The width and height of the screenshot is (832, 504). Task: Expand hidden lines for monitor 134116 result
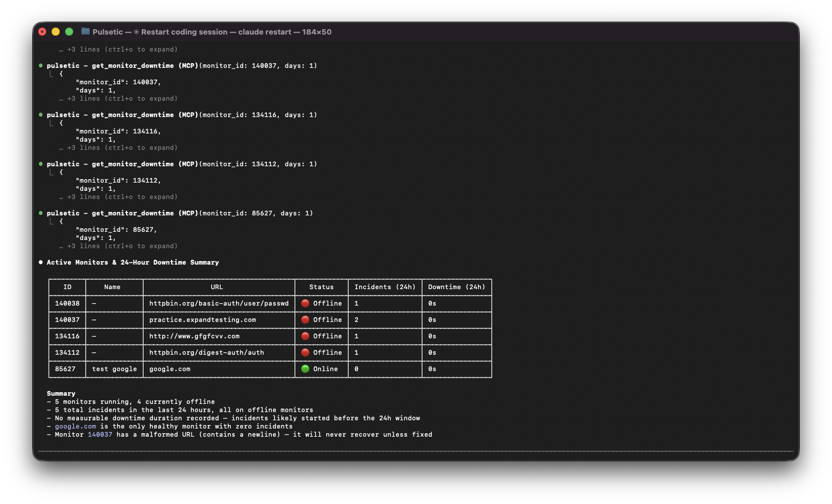pyautogui.click(x=117, y=148)
